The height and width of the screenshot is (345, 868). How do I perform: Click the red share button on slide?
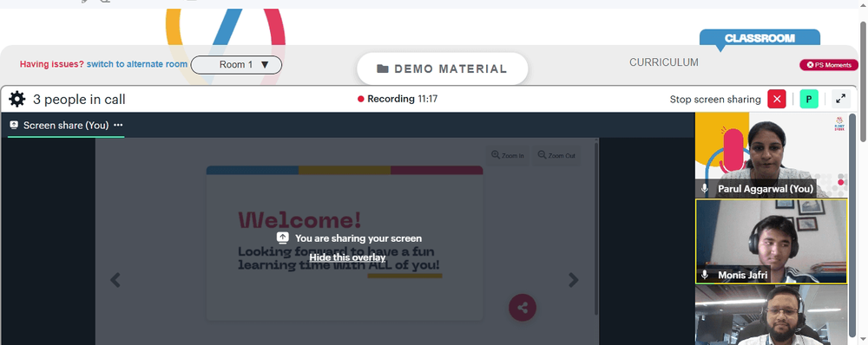pyautogui.click(x=523, y=308)
